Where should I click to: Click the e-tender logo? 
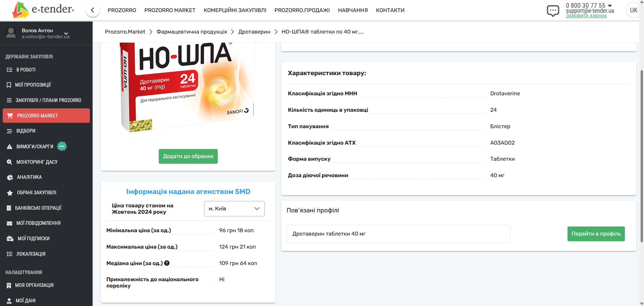click(x=43, y=10)
